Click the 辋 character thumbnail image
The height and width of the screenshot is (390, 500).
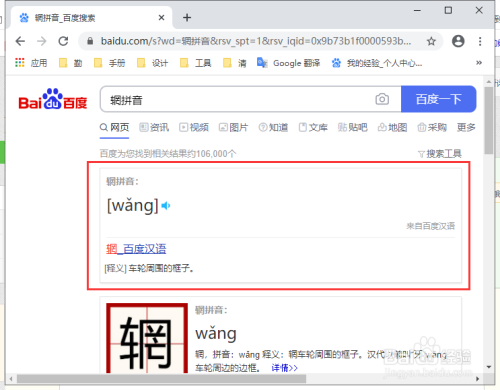[x=147, y=338]
